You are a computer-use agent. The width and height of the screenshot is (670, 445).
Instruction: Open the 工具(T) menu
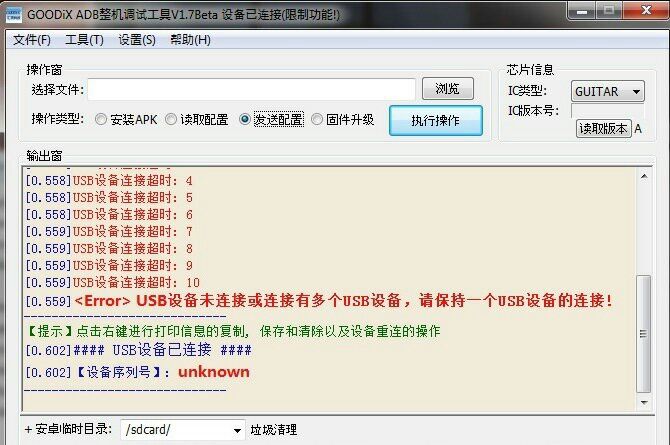[84, 40]
